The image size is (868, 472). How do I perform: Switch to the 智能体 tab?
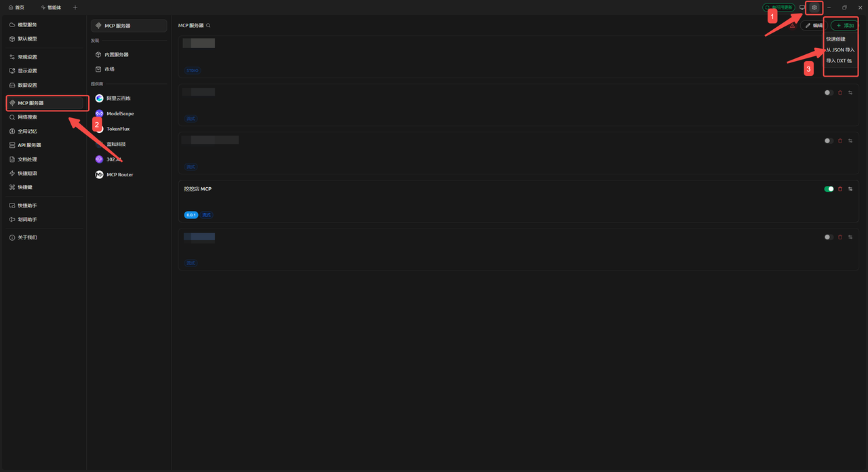(x=51, y=7)
